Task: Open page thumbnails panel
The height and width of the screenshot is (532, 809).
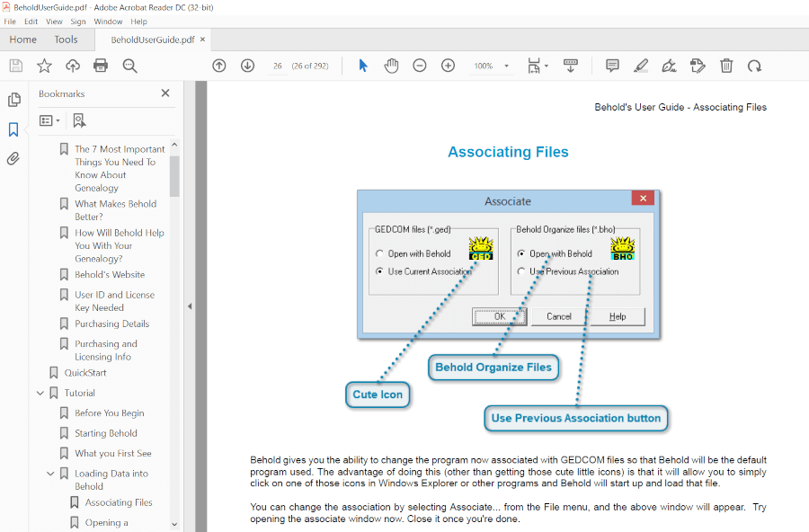Action: (13, 100)
